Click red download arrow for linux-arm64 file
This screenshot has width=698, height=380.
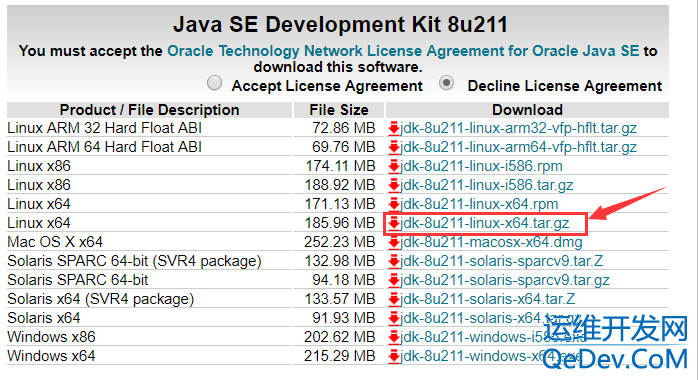pos(394,147)
